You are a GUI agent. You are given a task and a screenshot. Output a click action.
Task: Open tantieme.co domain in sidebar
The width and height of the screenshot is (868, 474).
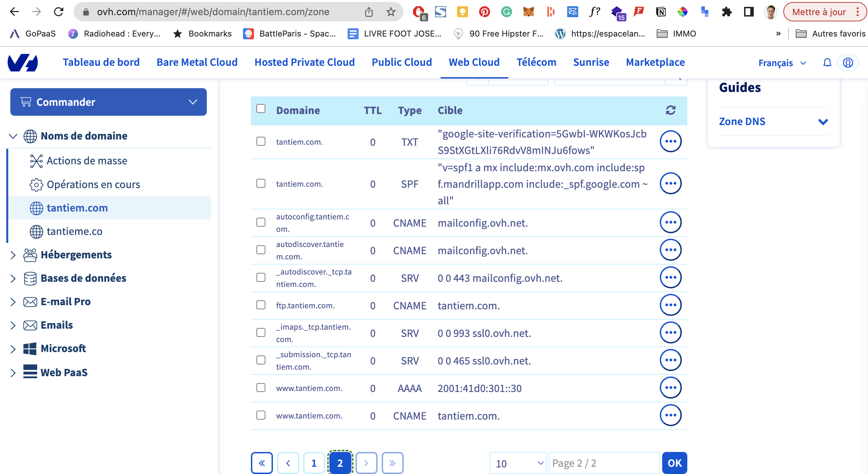pyautogui.click(x=74, y=231)
